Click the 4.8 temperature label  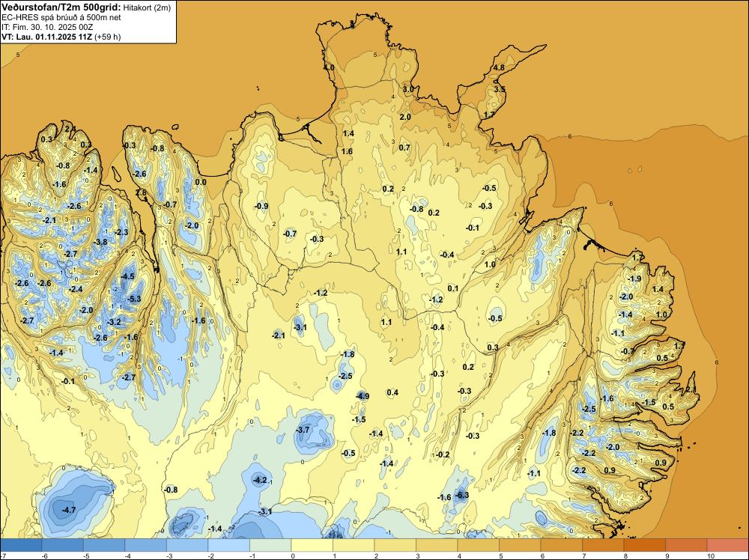coord(499,67)
